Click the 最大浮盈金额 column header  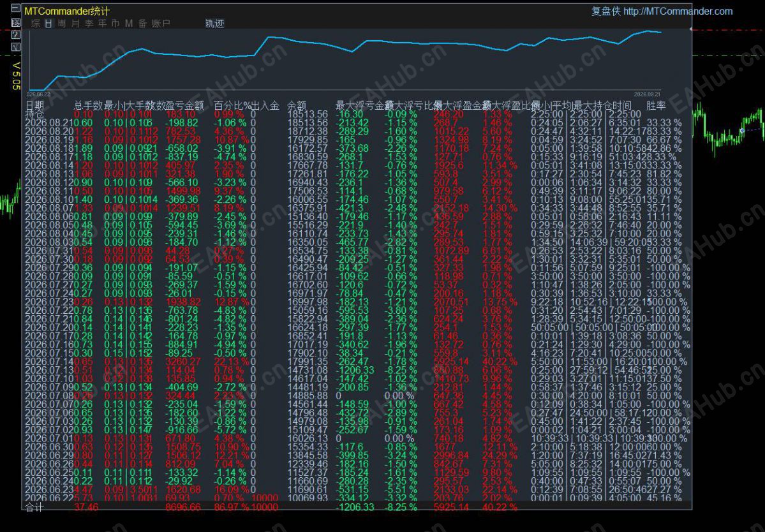pos(461,106)
